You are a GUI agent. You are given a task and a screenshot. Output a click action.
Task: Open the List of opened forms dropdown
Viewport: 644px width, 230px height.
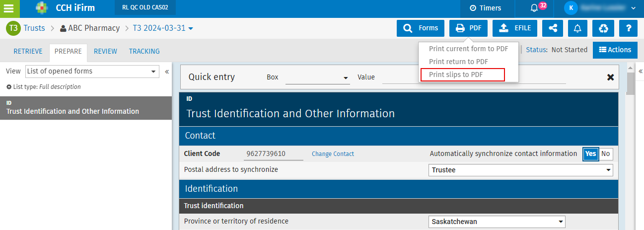coord(92,72)
